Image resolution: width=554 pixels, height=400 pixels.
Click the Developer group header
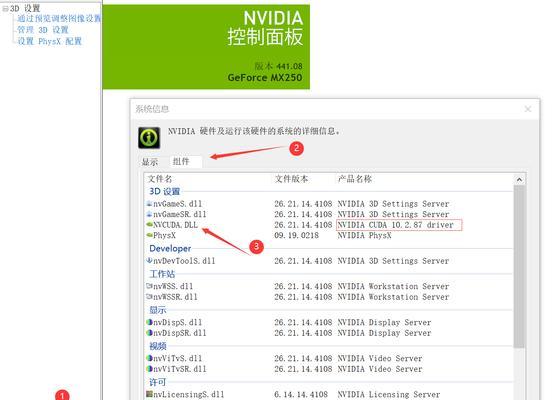pos(170,248)
